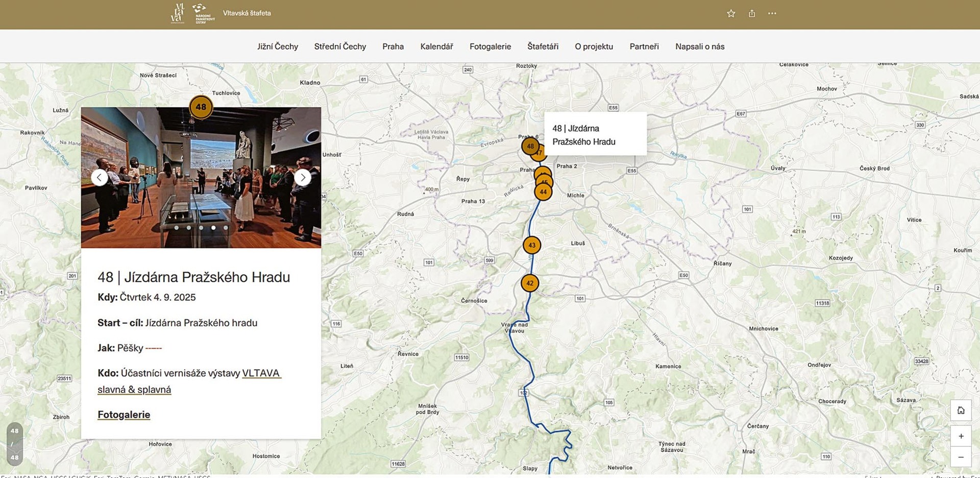Open the share icon in header
The width and height of the screenshot is (980, 478).
point(752,14)
